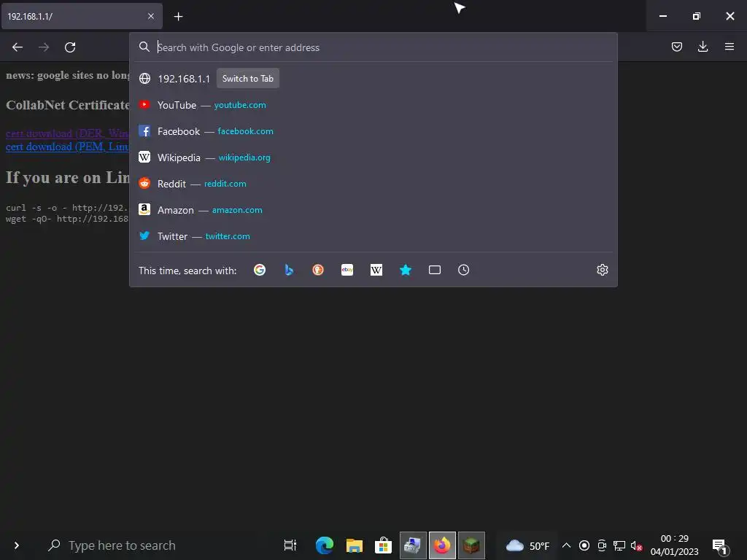The image size is (747, 560).
Task: Choose the Wikipedia suggestion
Action: click(x=373, y=157)
